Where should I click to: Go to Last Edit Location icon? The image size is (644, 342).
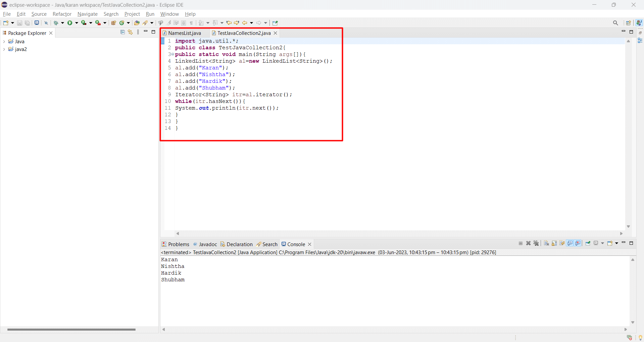[x=229, y=23]
